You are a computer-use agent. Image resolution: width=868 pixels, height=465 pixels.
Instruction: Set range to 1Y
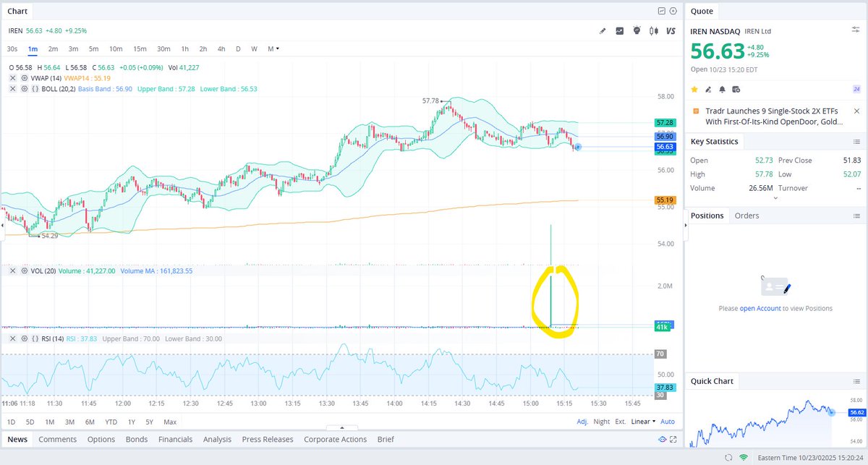[x=131, y=421]
